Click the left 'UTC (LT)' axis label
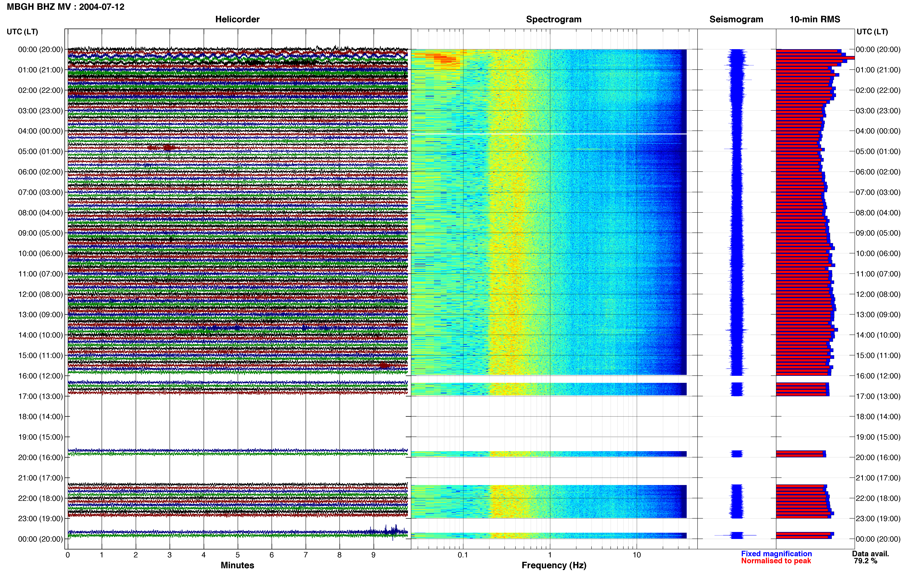 point(22,32)
